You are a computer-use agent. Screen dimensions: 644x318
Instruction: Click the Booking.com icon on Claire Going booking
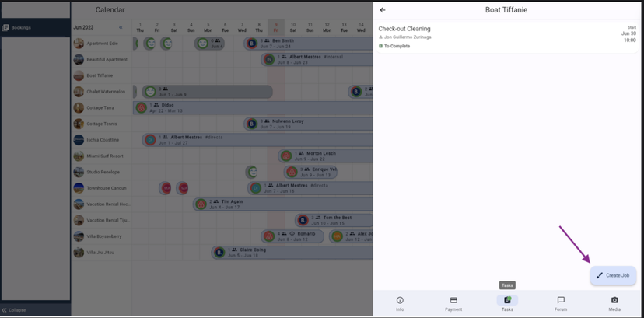(x=219, y=253)
